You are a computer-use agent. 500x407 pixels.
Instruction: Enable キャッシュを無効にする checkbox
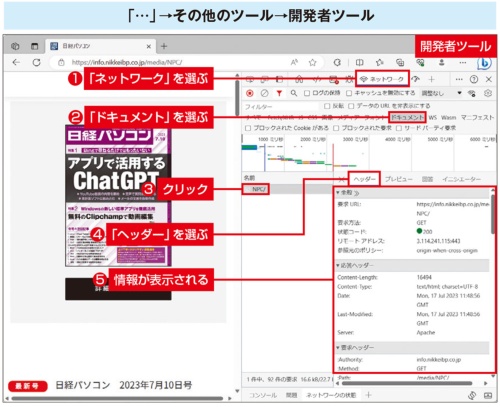(x=349, y=93)
